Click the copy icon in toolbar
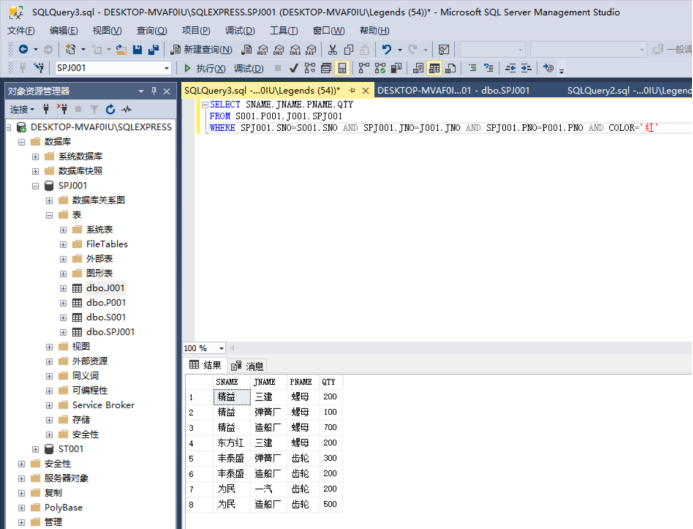 point(349,49)
